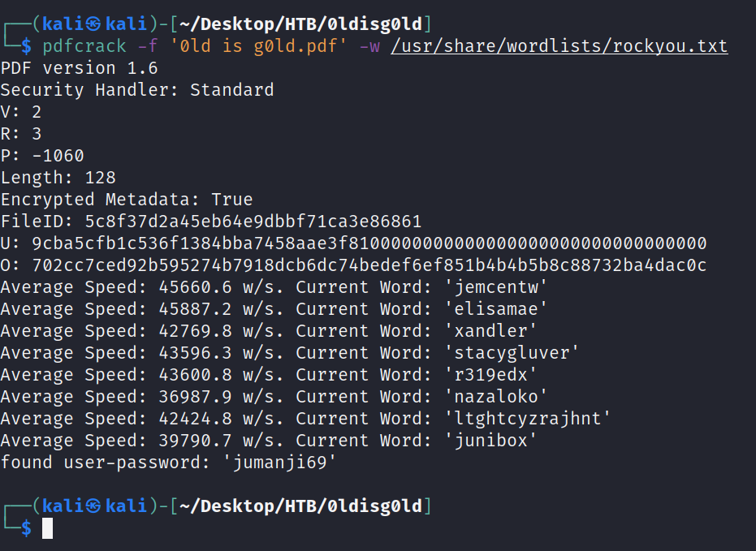
Task: Click the terminal cursor block at the bottom prompt
Action: coord(48,528)
